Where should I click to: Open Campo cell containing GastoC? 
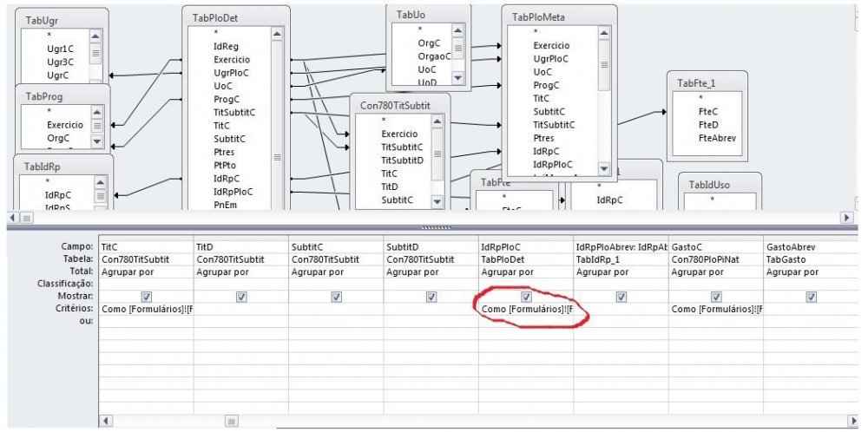716,246
